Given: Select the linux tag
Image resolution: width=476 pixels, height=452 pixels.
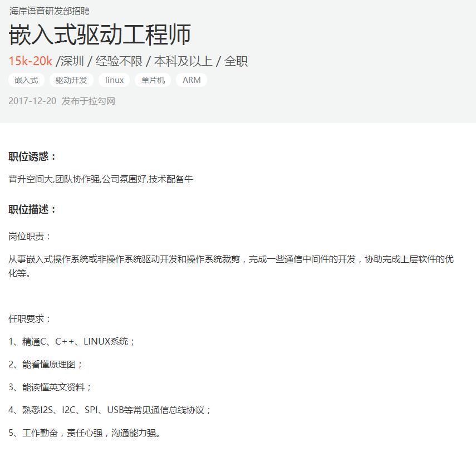Looking at the screenshot, I should click(114, 80).
